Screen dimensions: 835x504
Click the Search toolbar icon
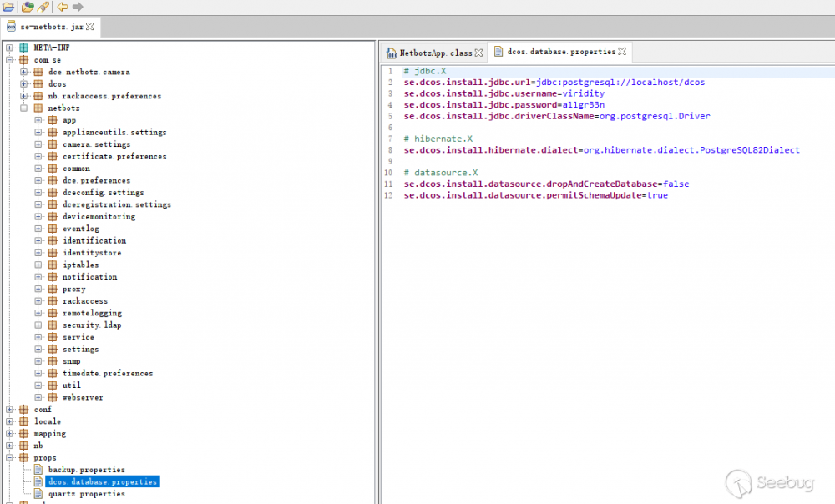[x=42, y=7]
